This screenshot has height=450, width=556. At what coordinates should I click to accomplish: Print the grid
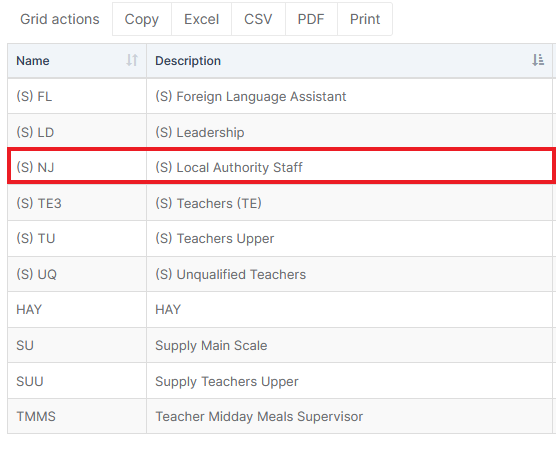click(365, 19)
